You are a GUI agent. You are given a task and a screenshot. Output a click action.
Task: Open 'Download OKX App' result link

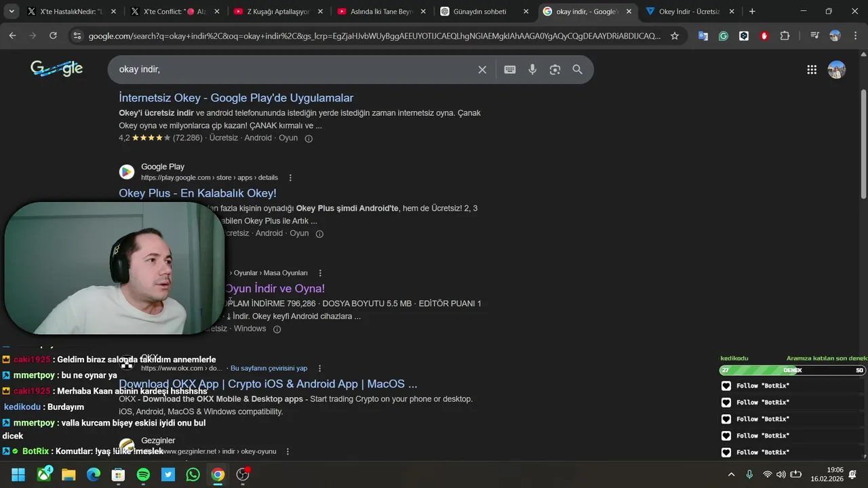point(268,384)
